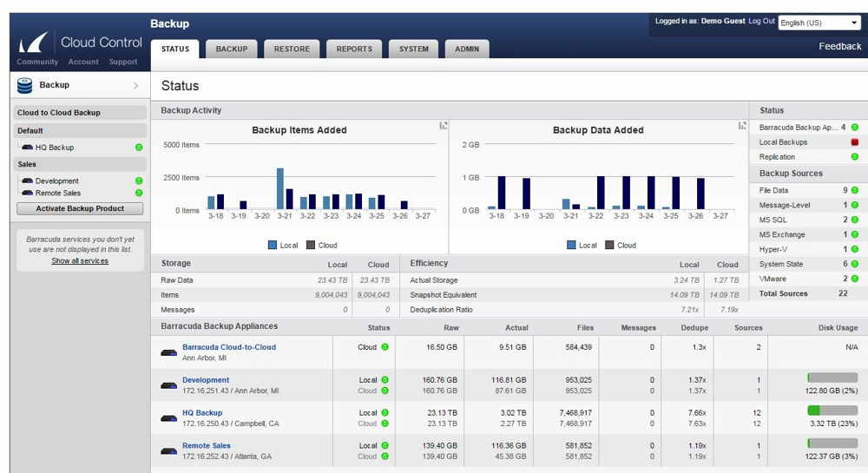The height and width of the screenshot is (473, 868).
Task: Click the HQ Backup disk usage bar
Action: tap(832, 411)
